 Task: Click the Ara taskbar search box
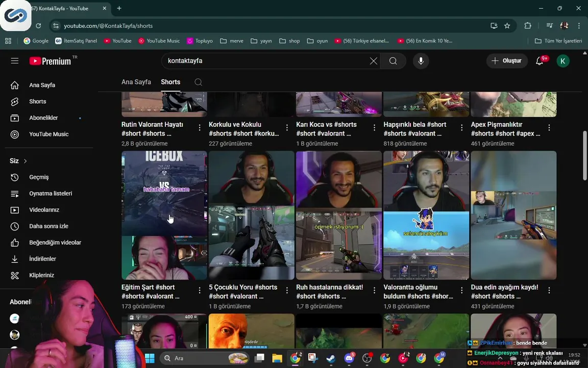(204, 358)
